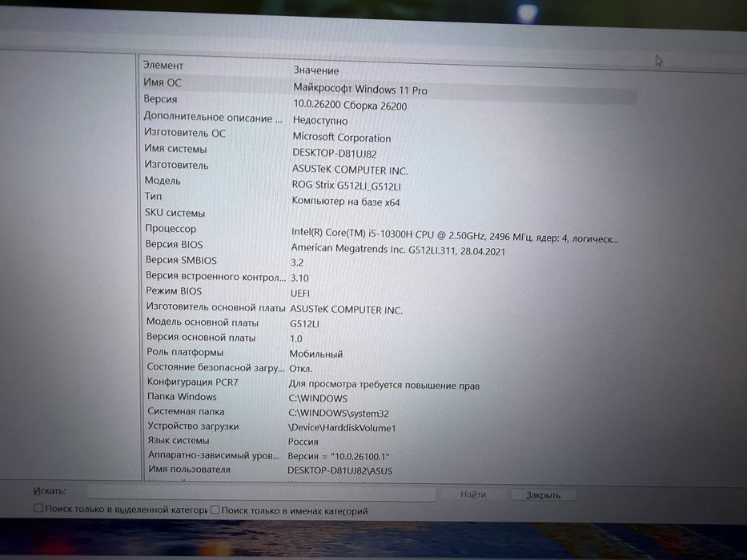Select 'Изготовитель основной платы' row label
The image size is (747, 560).
216,308
